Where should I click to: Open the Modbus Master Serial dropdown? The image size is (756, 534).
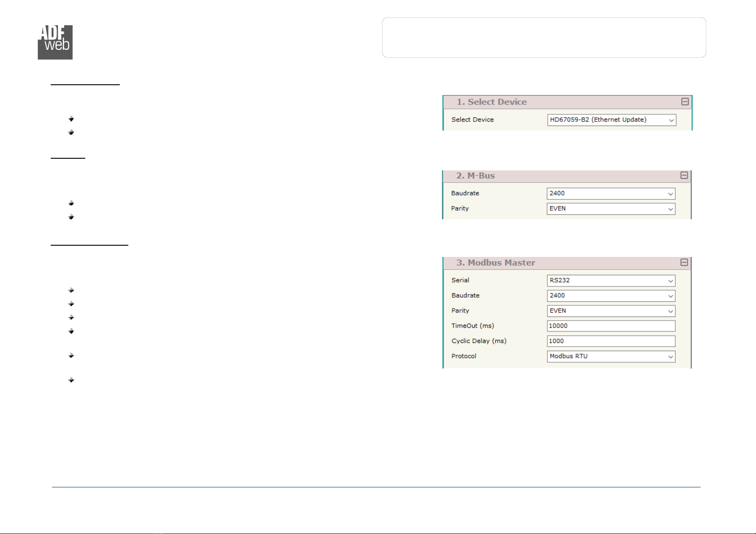[611, 280]
